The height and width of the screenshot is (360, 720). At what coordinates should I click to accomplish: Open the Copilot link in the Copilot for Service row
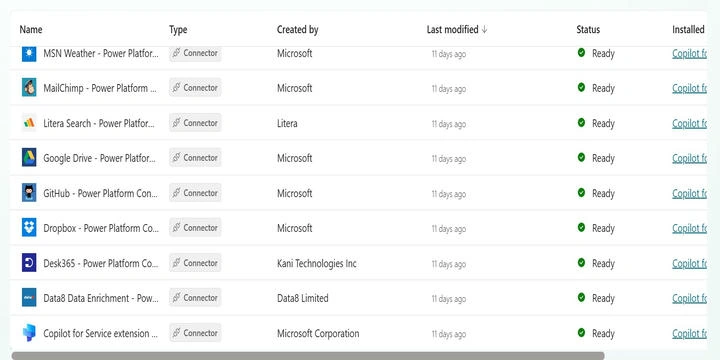click(689, 333)
